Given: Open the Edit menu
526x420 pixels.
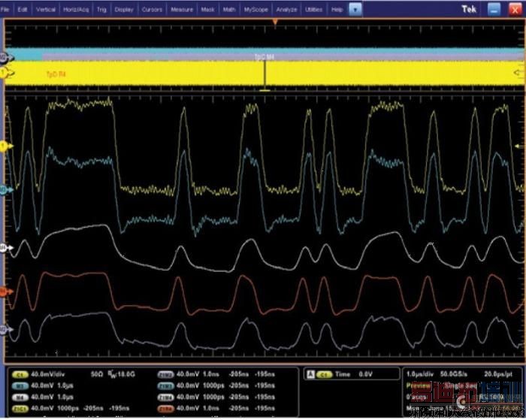Looking at the screenshot, I should pyautogui.click(x=22, y=10).
